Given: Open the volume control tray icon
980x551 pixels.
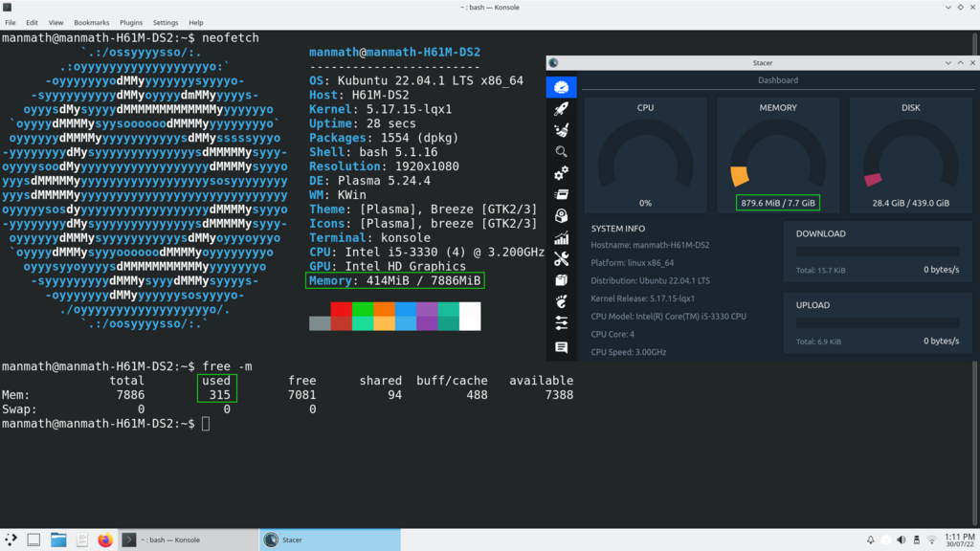Looking at the screenshot, I should pos(902,540).
